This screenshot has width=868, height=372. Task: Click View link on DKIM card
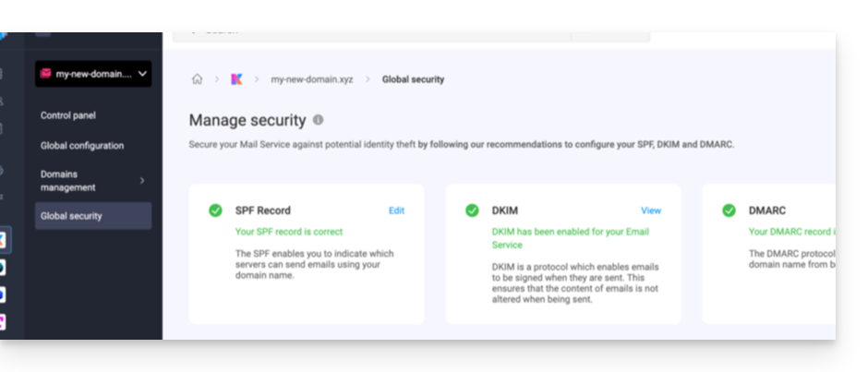651,210
